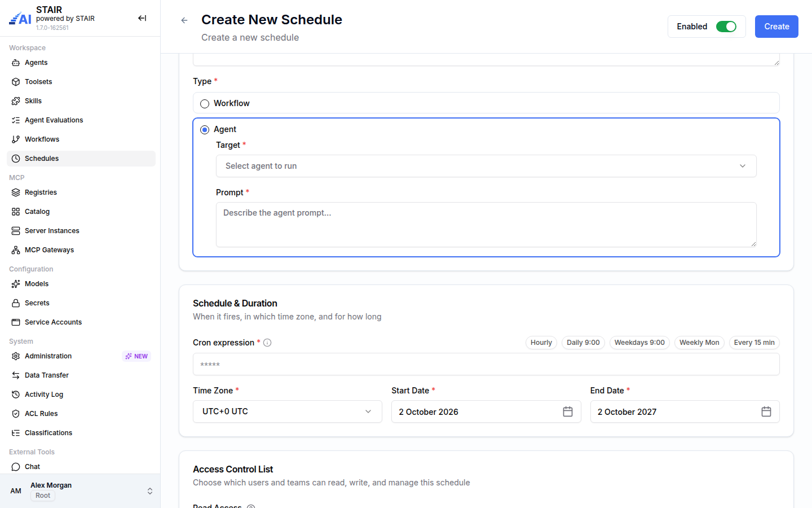Select the Agent radio button
This screenshot has height=508, width=812.
pos(205,130)
